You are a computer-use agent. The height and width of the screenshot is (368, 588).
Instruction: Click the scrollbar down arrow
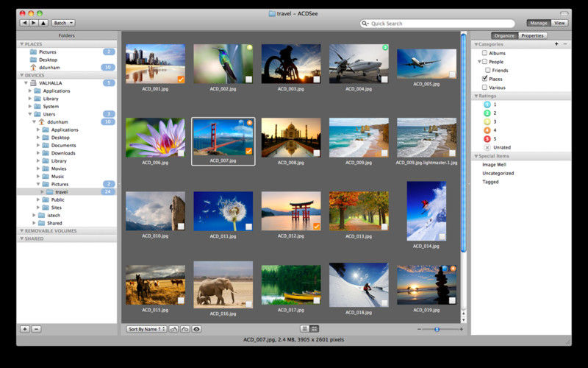pos(464,319)
